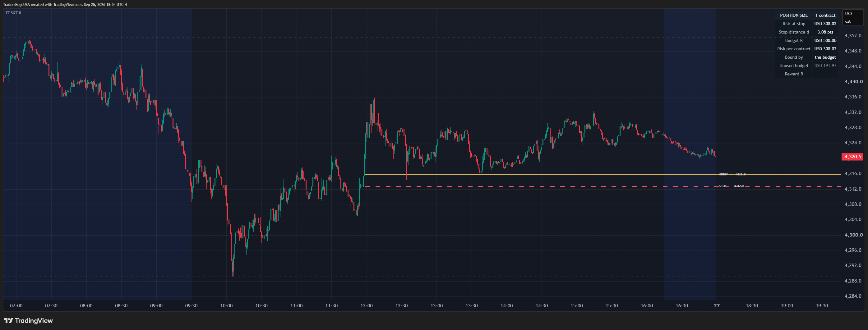Viewport: 868px width, 330px height.
Task: Click the '27' date label on time axis
Action: tap(717, 306)
